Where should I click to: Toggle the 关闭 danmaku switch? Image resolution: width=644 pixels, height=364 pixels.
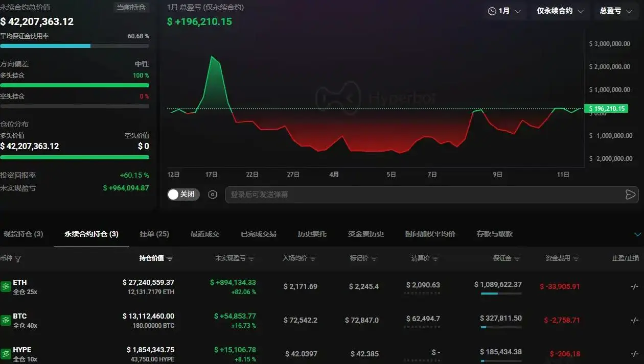(x=183, y=195)
